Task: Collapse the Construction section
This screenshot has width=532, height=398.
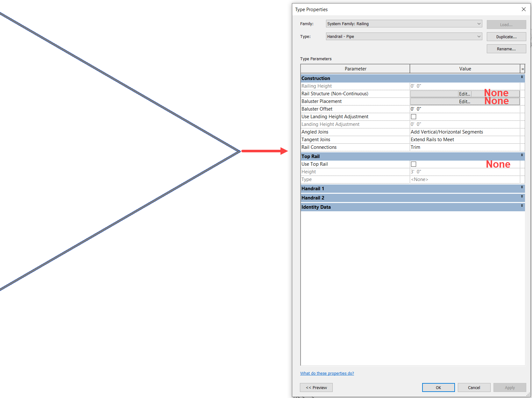Action: point(521,77)
